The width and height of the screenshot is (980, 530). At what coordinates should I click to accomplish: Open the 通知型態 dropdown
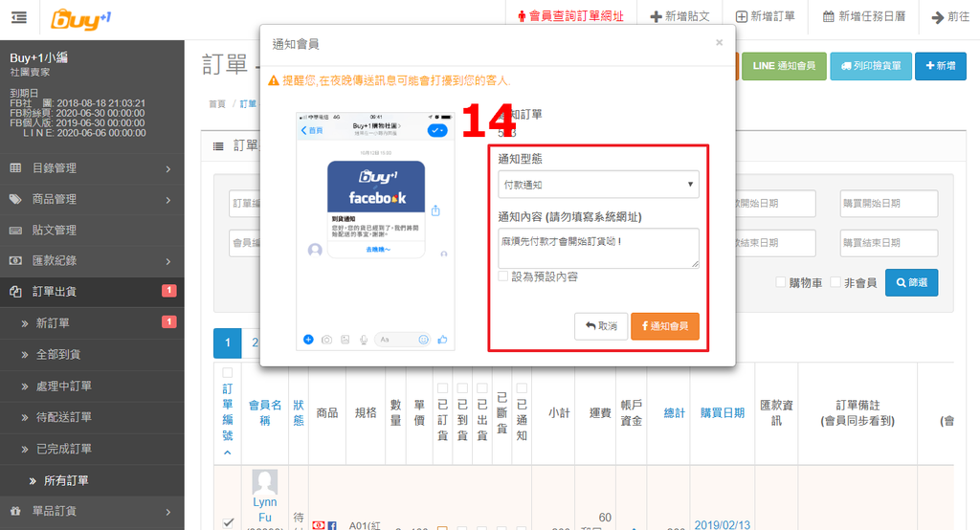[598, 185]
